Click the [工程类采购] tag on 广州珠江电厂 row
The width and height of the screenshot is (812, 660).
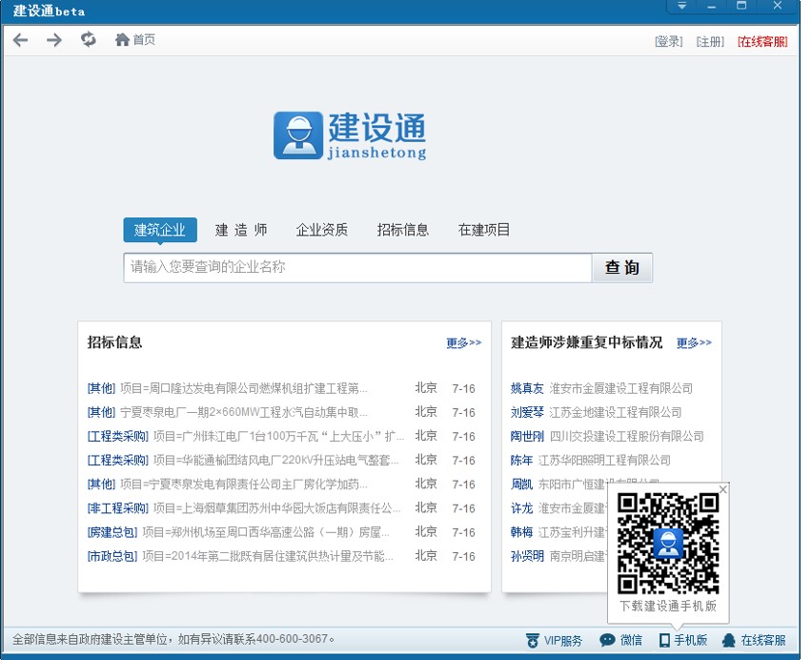coord(118,436)
